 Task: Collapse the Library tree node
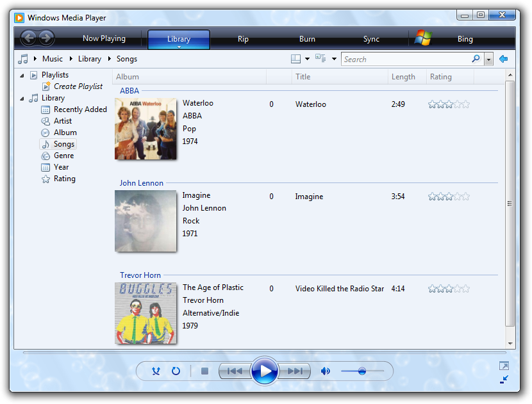[x=22, y=99]
